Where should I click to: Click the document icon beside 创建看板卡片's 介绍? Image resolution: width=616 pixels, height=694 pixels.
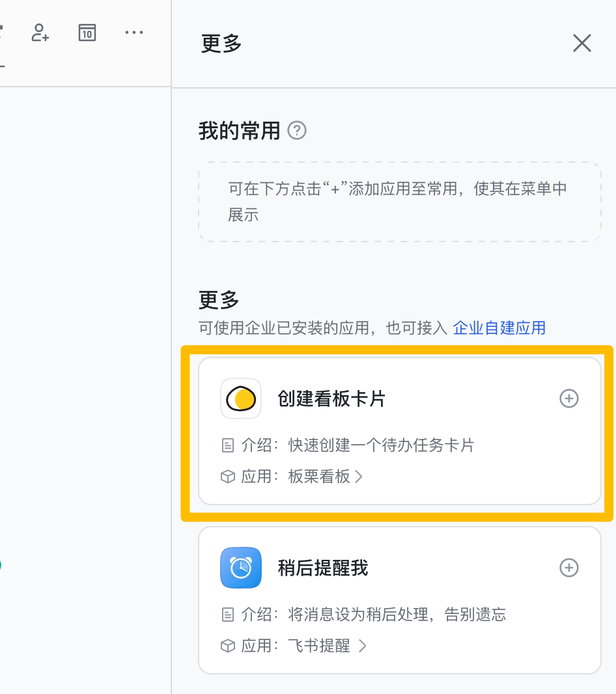pyautogui.click(x=227, y=445)
